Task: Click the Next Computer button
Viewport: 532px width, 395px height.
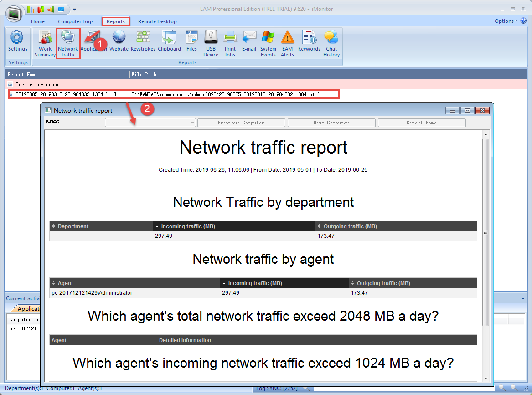Action: (331, 123)
